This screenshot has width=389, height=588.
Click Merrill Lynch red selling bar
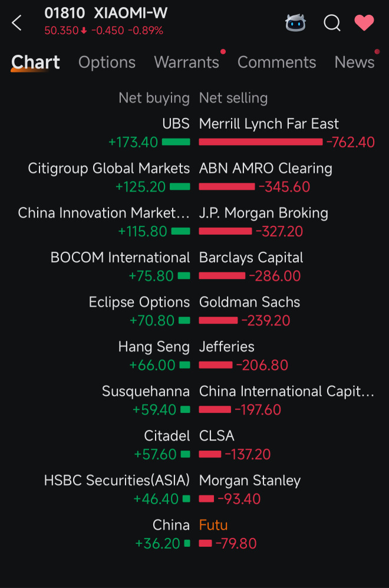pyautogui.click(x=261, y=142)
